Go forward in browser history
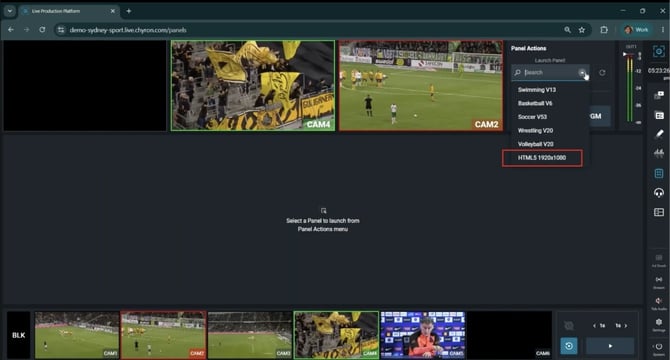Image resolution: width=670 pixels, height=360 pixels. point(26,29)
